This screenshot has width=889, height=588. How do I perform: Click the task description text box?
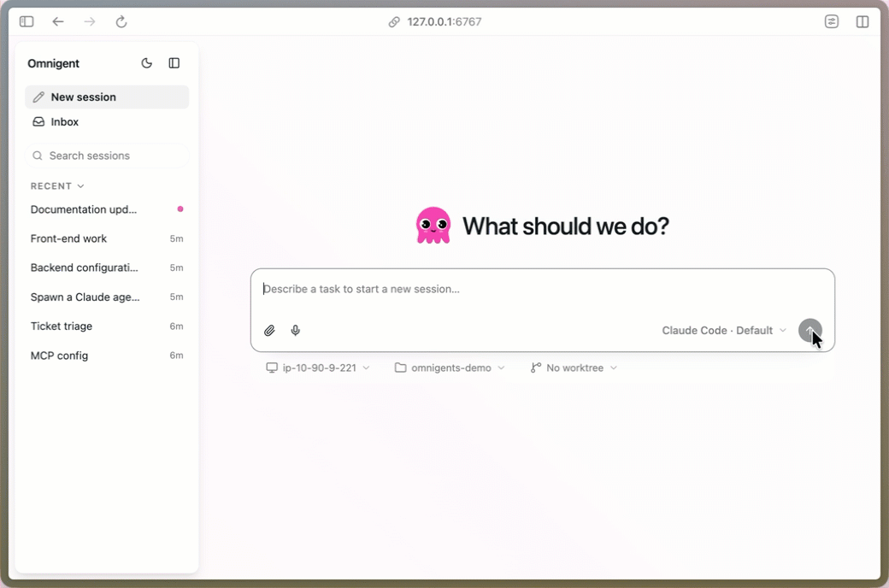point(542,289)
